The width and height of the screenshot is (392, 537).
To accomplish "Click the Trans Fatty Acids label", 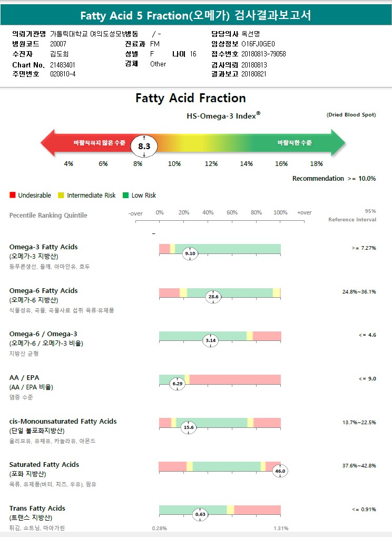I will pos(37,508).
